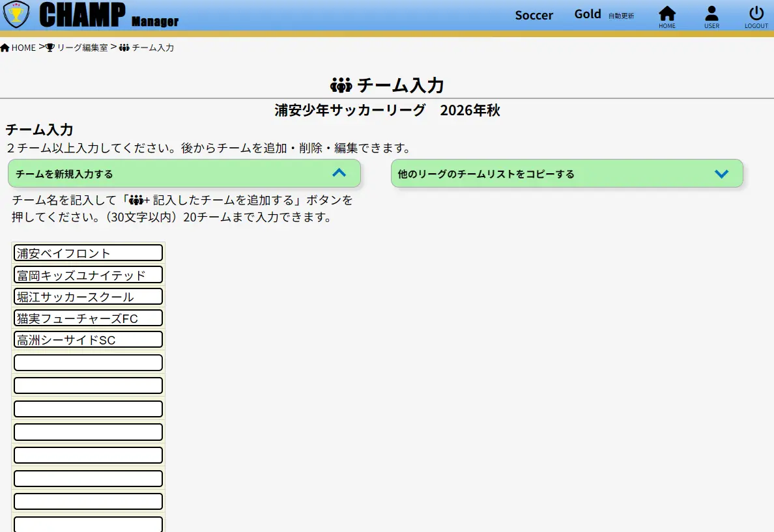Click the 浦安少年サッカーリーグ 2026年秋 heading

388,110
